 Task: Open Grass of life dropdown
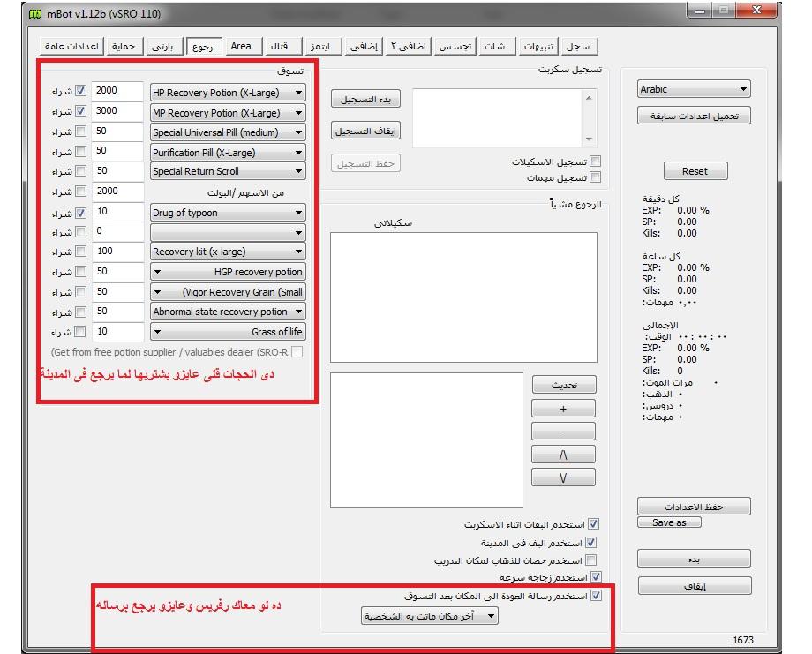(x=228, y=332)
